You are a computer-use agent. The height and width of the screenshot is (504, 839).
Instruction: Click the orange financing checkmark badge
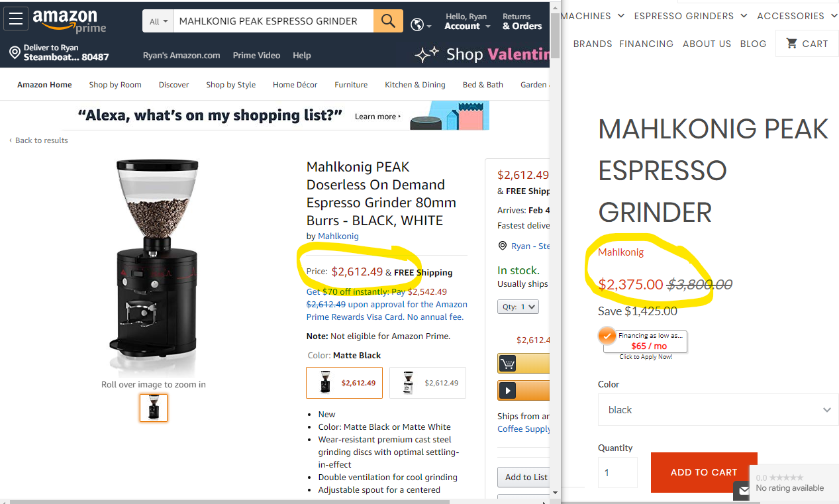coord(607,336)
